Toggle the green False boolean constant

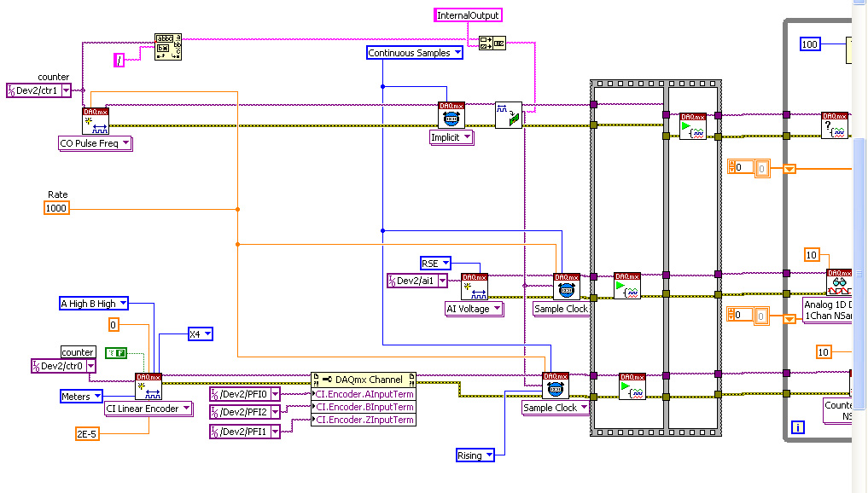click(x=116, y=353)
